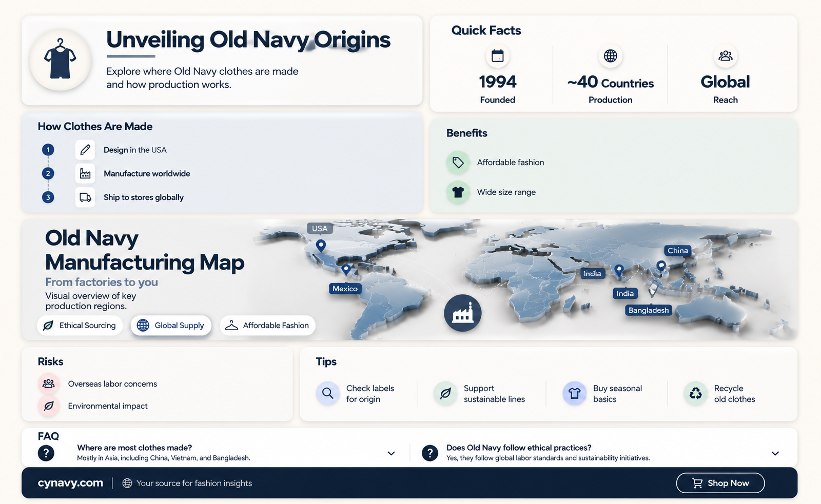
Task: Click the t-shirt icon beside Wide size range
Action: coord(458,192)
